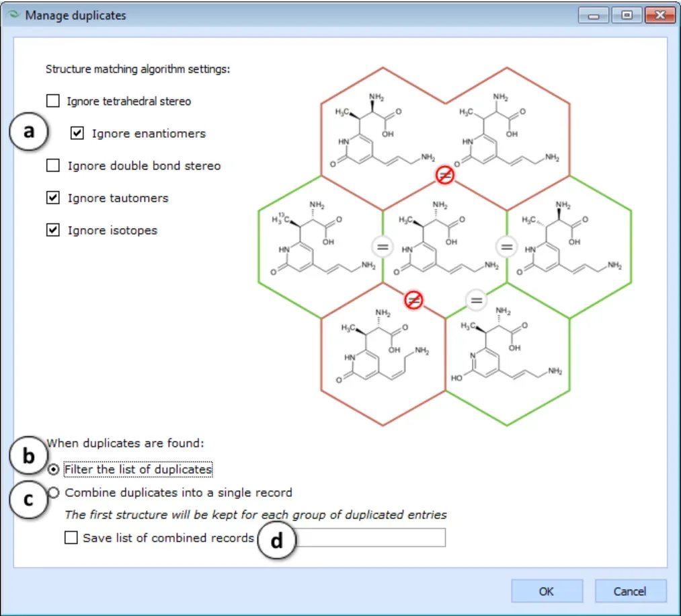Uncheck Ignore enantiomers option
Image resolution: width=681 pixels, height=616 pixels.
tap(77, 133)
